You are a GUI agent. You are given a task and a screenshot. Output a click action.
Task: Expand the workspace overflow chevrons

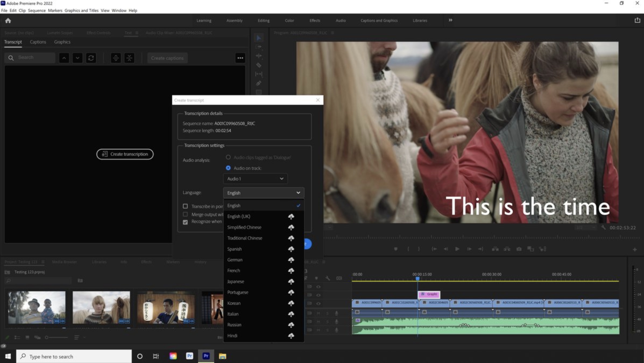[x=450, y=20]
